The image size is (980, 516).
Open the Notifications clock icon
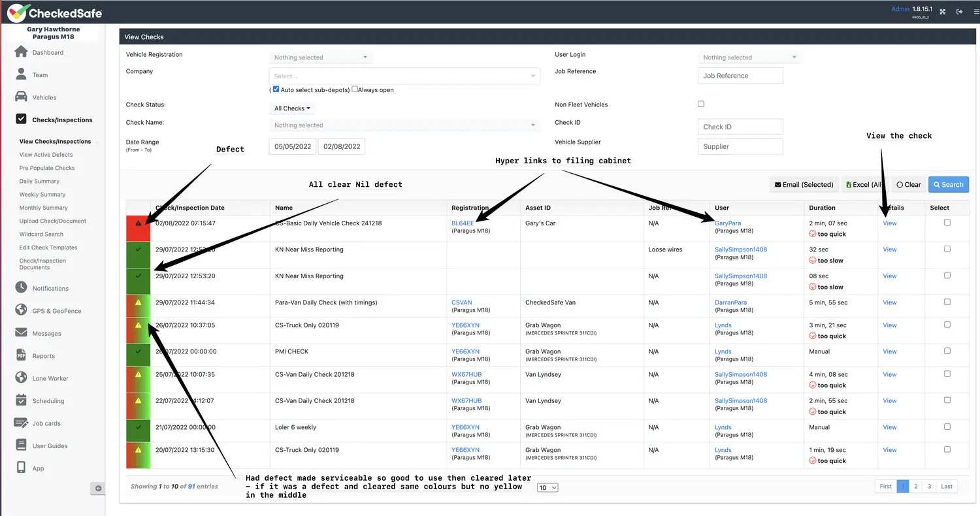point(21,288)
